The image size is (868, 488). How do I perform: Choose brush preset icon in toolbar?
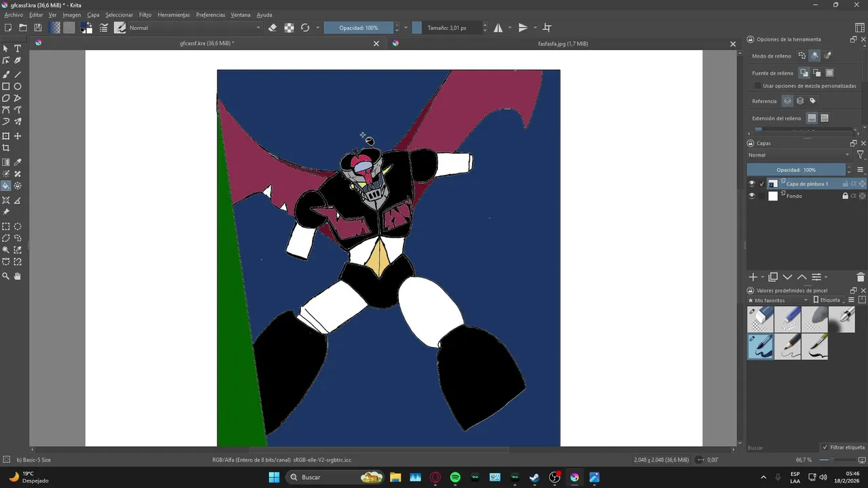tap(120, 28)
